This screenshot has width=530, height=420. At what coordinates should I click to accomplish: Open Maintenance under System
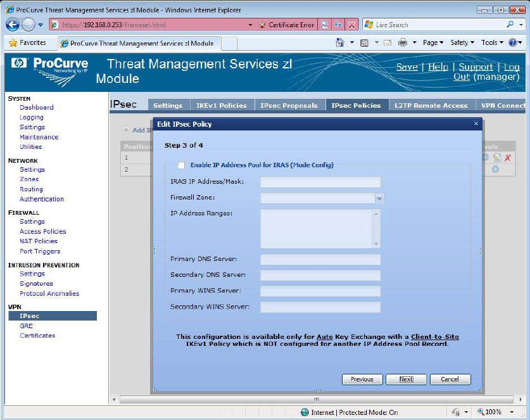coord(39,137)
